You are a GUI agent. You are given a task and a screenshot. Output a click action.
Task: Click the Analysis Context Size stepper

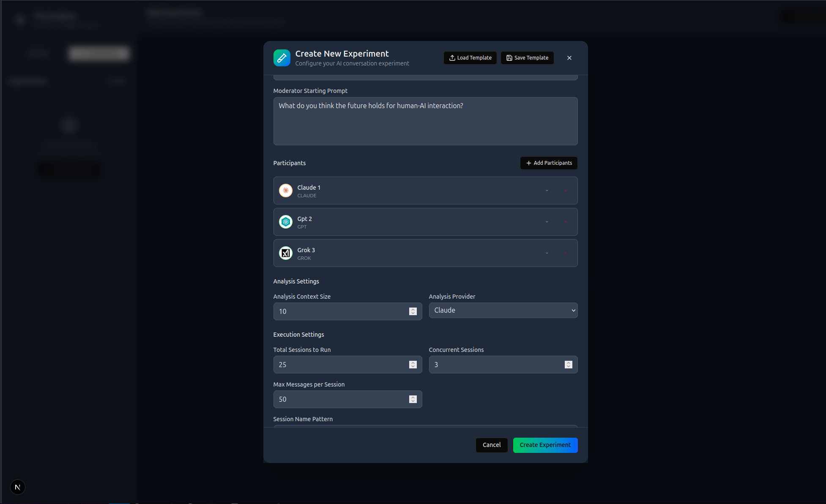point(413,311)
